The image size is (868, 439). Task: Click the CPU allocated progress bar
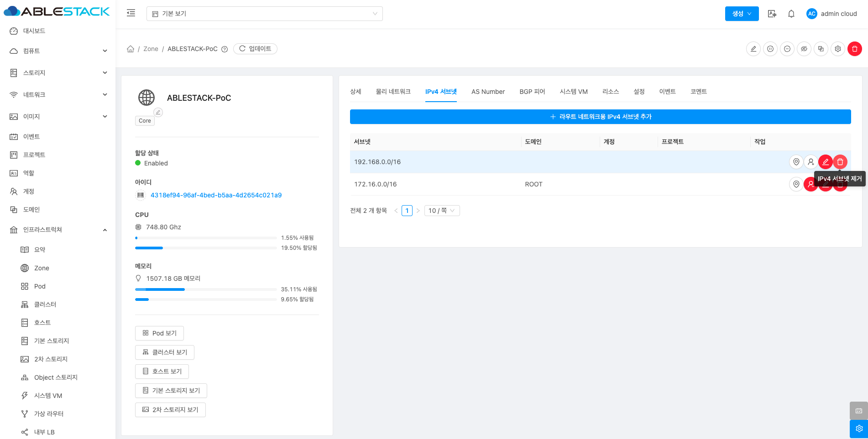click(205, 248)
